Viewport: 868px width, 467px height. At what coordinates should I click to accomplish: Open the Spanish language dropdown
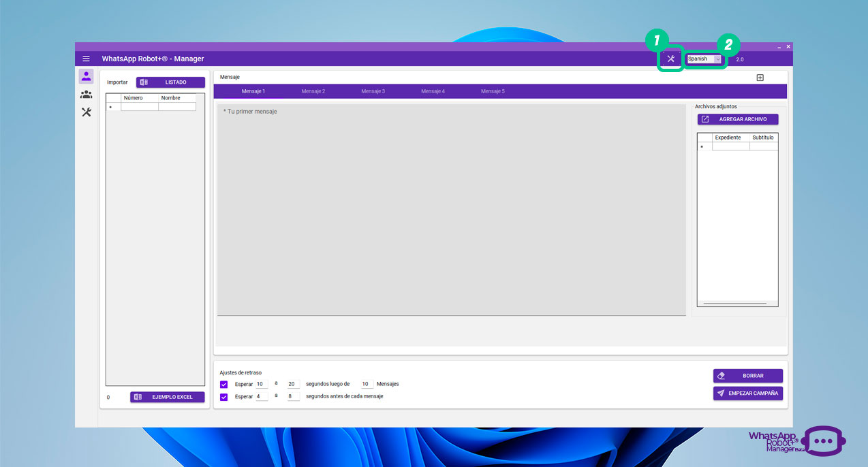coord(704,59)
